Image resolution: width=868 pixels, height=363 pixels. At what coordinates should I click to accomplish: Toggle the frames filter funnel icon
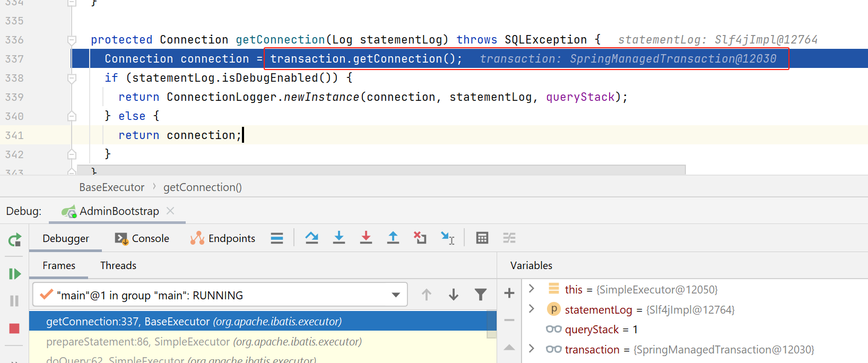[481, 295]
